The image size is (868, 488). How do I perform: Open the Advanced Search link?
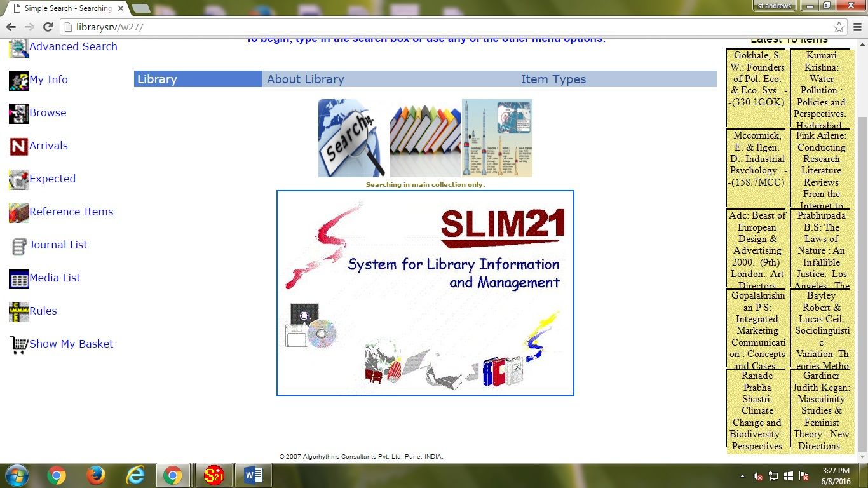click(x=73, y=46)
